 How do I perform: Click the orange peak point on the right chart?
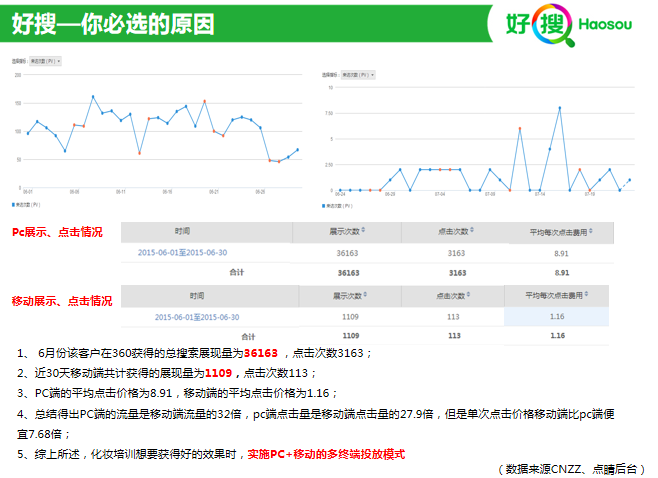coord(520,128)
